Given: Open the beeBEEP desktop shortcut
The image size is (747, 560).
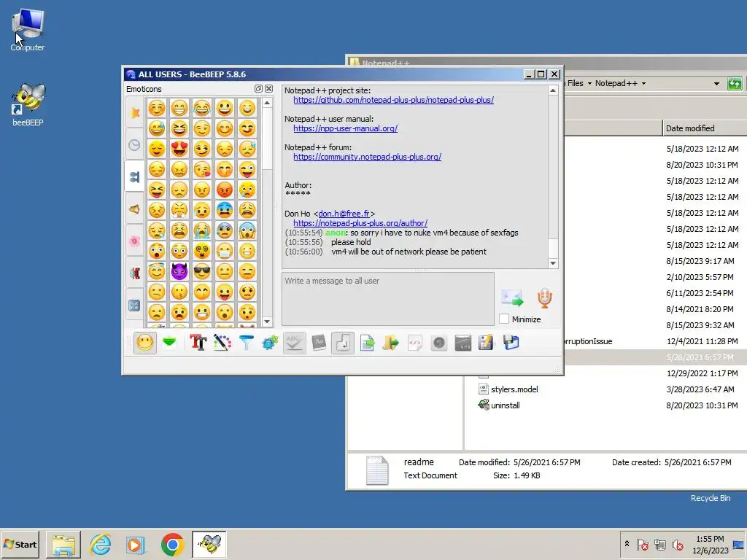Looking at the screenshot, I should point(28,105).
